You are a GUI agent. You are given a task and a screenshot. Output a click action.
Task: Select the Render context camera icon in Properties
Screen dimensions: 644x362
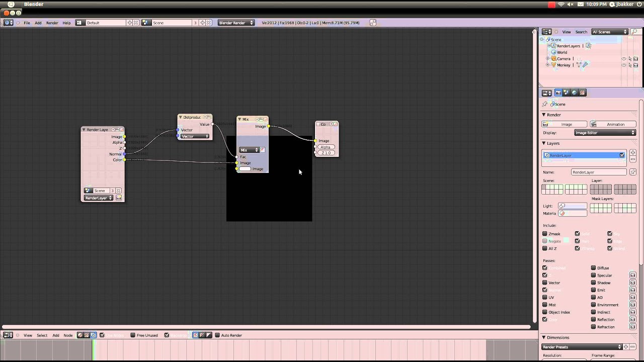click(x=558, y=93)
